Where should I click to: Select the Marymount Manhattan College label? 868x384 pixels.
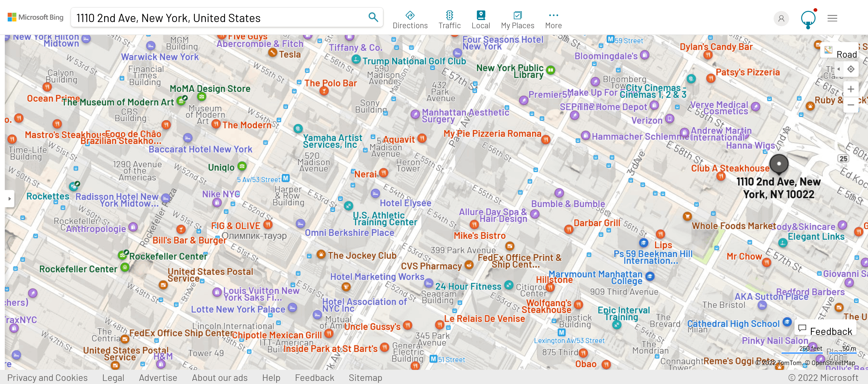[x=596, y=277]
